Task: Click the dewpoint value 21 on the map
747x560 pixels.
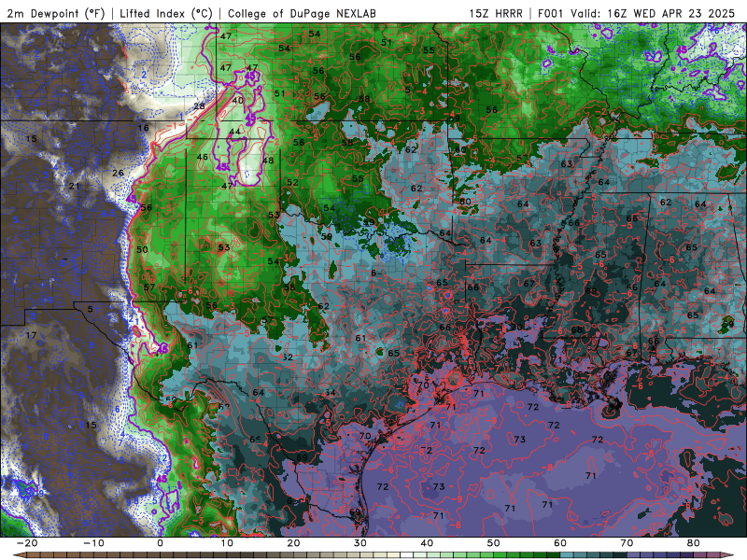Action: coord(75,186)
